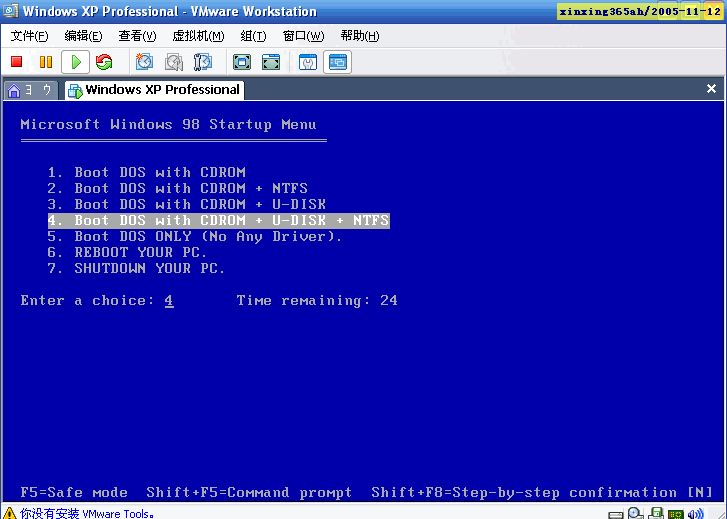
Task: Click the 'Enter a choice' value 4
Action: pos(169,301)
